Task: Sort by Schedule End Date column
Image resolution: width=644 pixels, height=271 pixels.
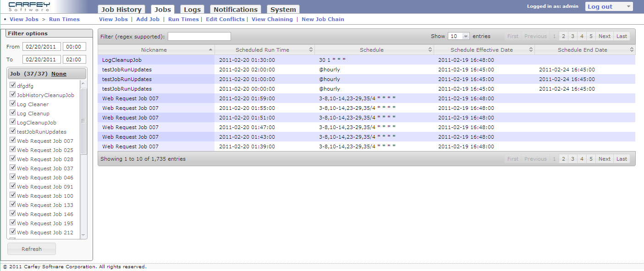Action: (582, 50)
